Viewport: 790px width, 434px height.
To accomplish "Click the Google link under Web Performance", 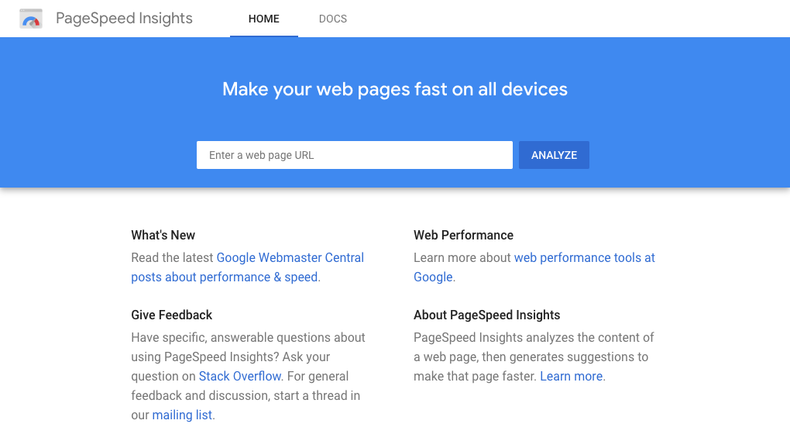I will [433, 277].
